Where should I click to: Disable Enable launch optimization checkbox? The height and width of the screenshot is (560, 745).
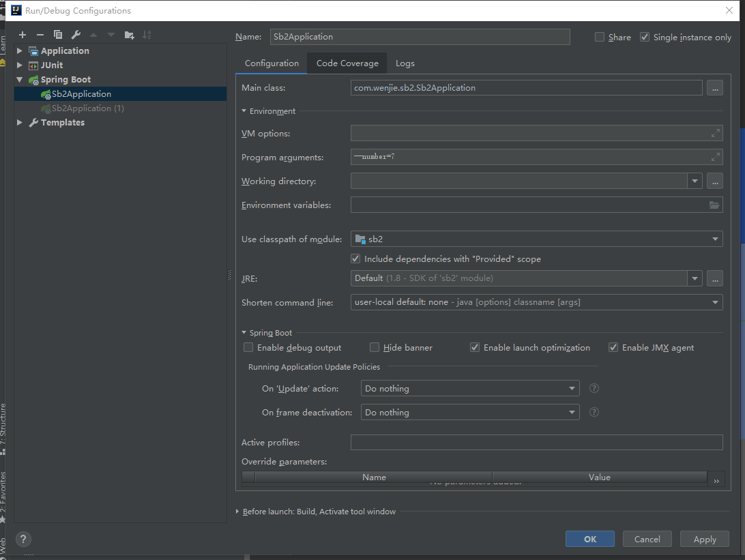click(475, 348)
